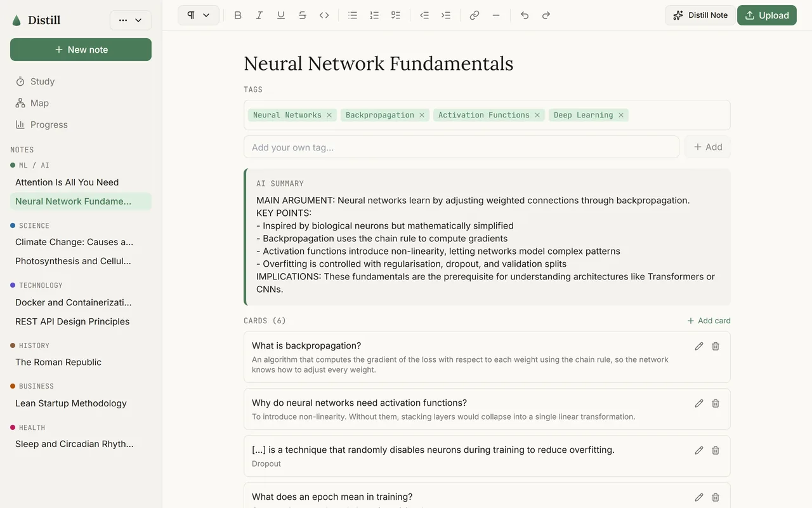Screen dimensions: 812x508
Task: Click the Add tag button
Action: (707, 147)
